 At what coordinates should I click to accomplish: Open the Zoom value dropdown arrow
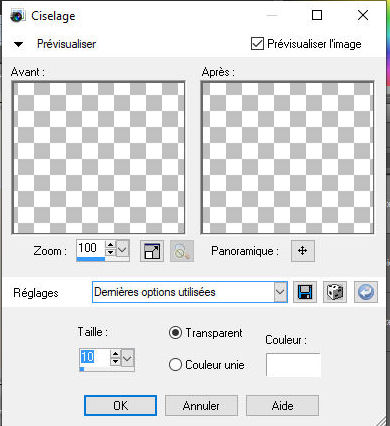[122, 248]
